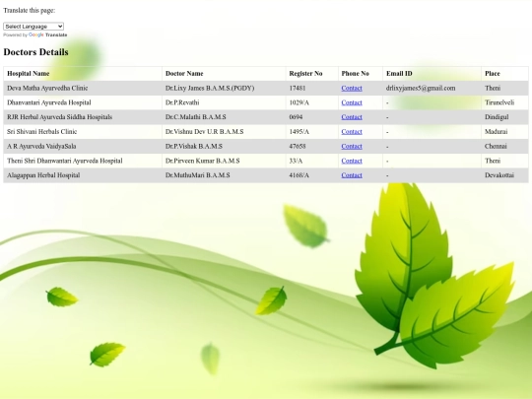Open Contact link for Dr.C.Malathi
The height and width of the screenshot is (399, 532).
tap(352, 117)
